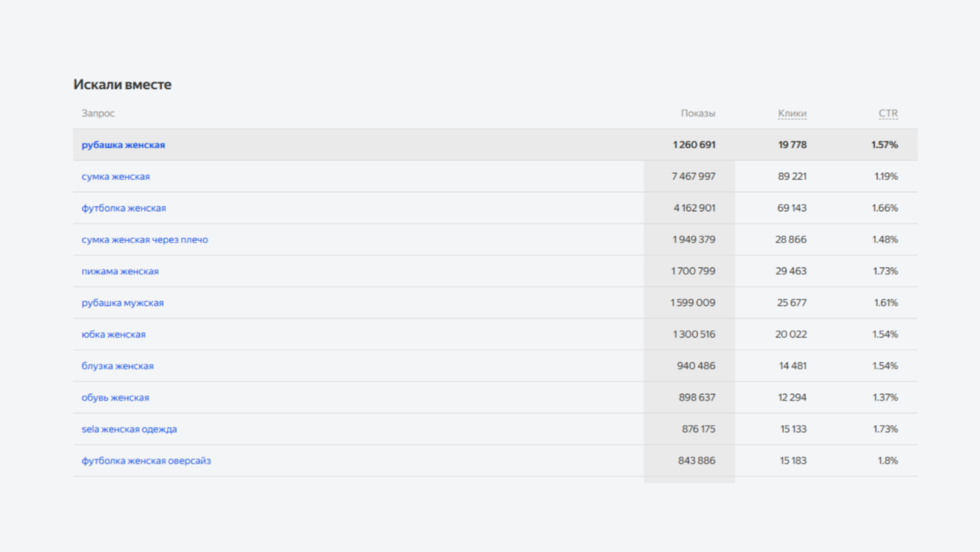Open the 'футболка женская' query link
The image size is (980, 552).
coord(123,208)
